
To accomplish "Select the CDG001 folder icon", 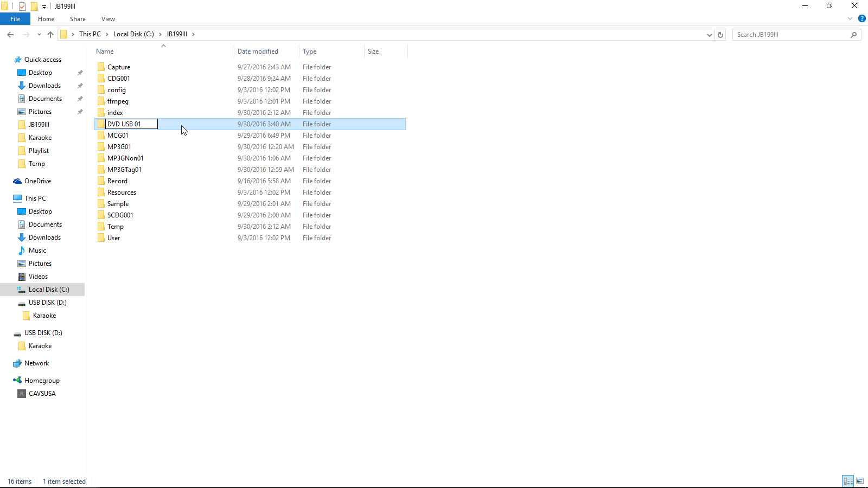I will click(101, 79).
